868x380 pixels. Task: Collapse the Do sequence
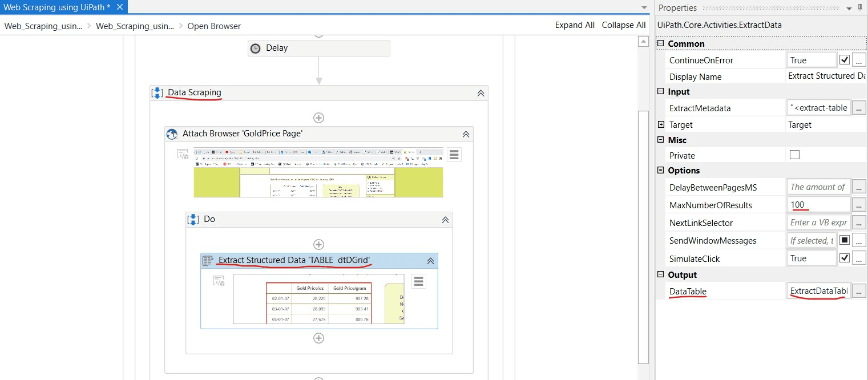tap(445, 220)
